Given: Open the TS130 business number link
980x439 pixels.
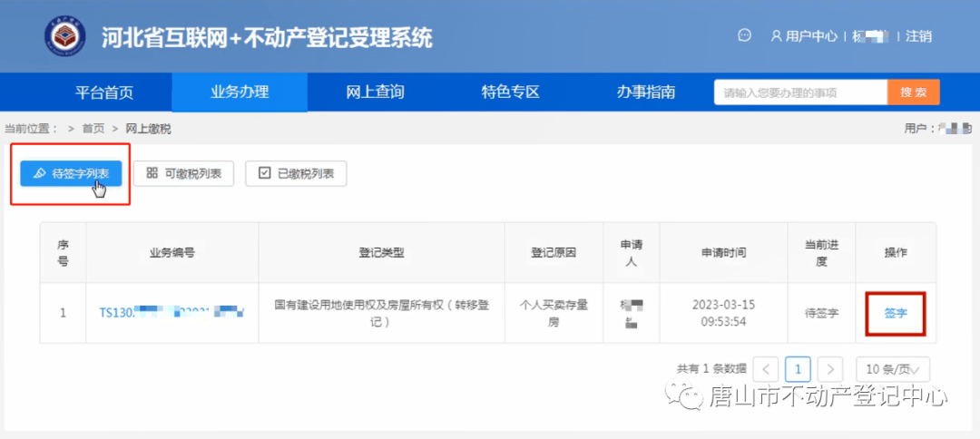Looking at the screenshot, I should click(171, 313).
